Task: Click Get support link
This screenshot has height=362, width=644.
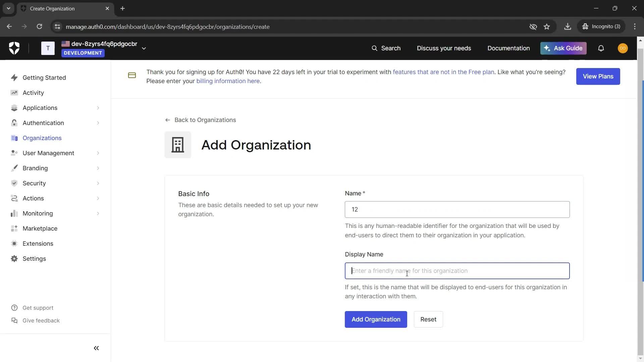Action: [38, 308]
